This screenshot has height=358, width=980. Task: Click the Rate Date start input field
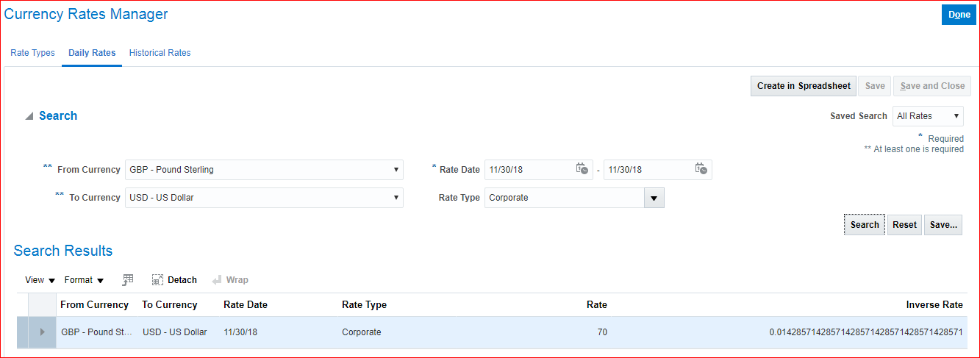(x=528, y=170)
